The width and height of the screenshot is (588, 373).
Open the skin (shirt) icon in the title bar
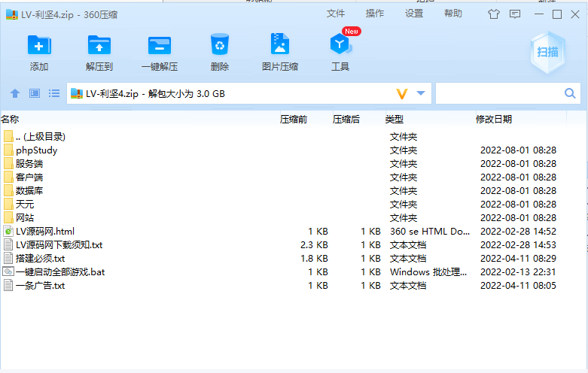493,14
